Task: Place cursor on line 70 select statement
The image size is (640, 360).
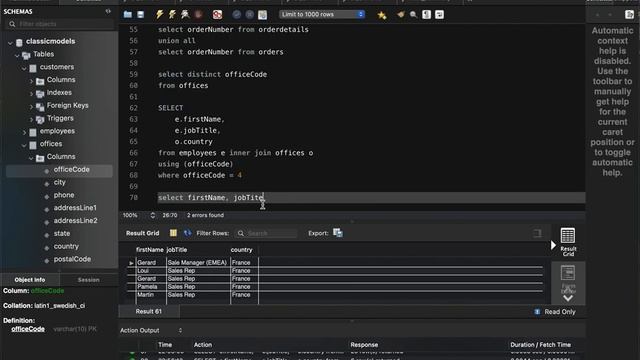Action: tap(211, 198)
